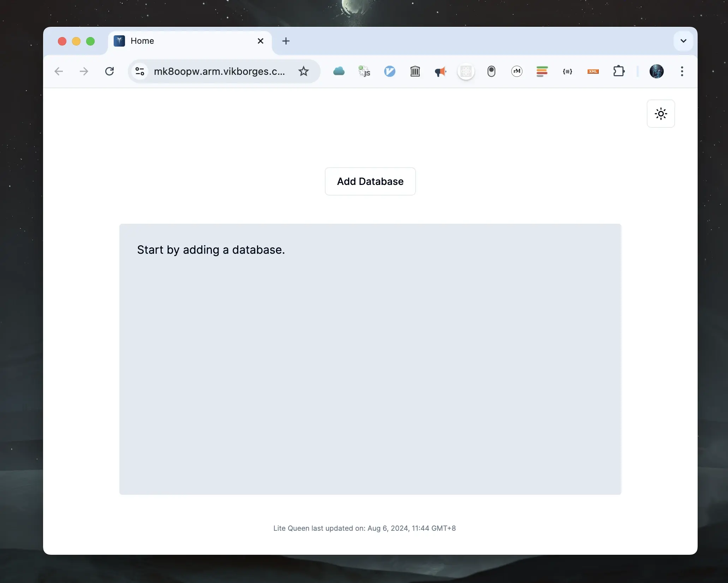Viewport: 728px width, 583px height.
Task: Click the JS gear extension icon
Action: tap(364, 71)
